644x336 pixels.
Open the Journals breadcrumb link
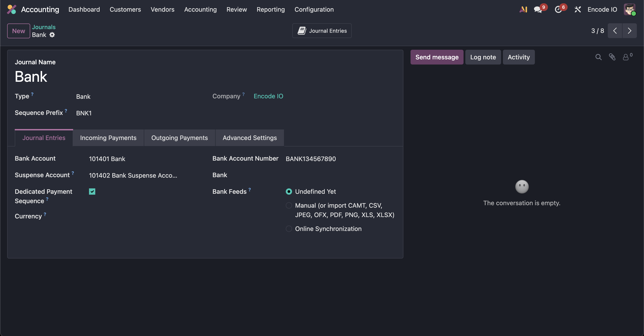coord(44,27)
